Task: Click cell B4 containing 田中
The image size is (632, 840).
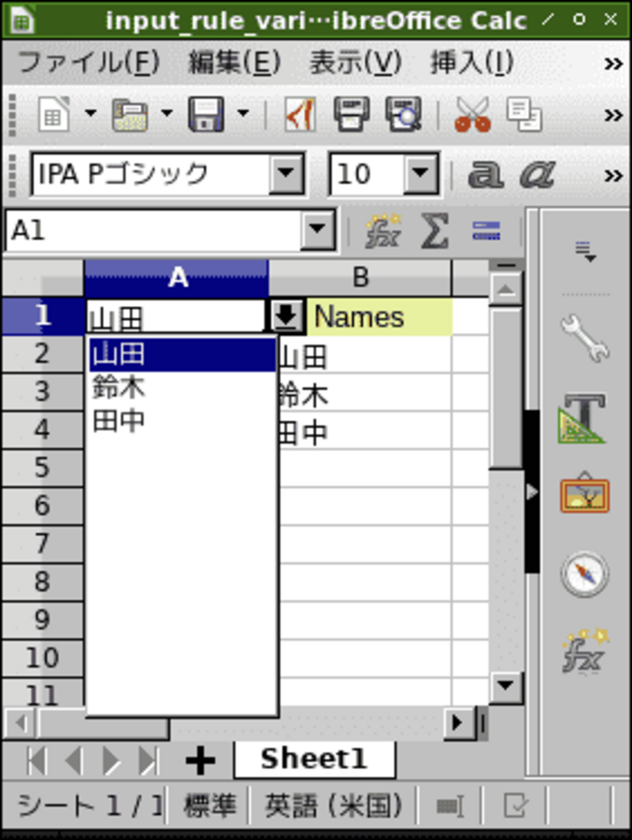Action: 365,431
